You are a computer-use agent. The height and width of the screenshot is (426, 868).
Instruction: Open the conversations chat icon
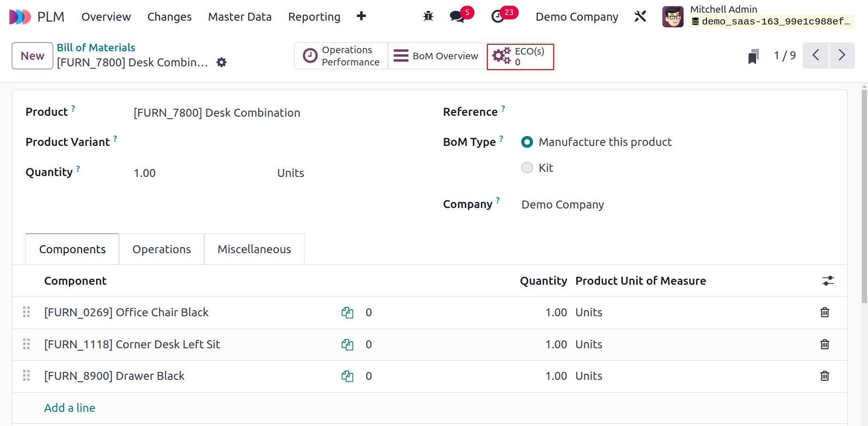pyautogui.click(x=456, y=16)
